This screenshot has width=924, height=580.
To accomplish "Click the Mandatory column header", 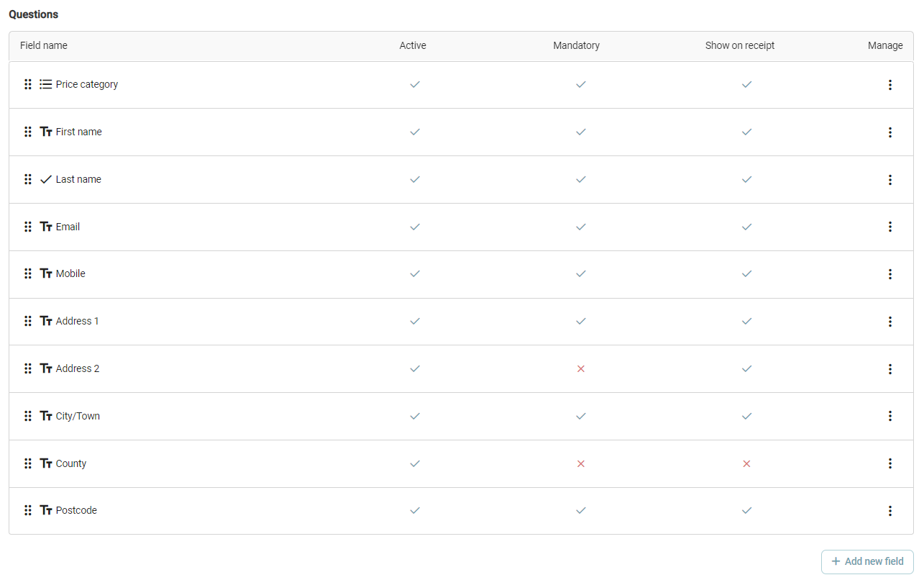I will pyautogui.click(x=576, y=45).
